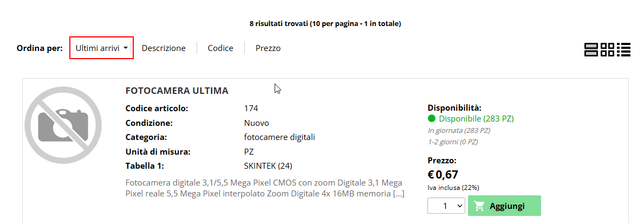The height and width of the screenshot is (223, 644).
Task: Click the no-photo camera placeholder image
Action: 63,125
